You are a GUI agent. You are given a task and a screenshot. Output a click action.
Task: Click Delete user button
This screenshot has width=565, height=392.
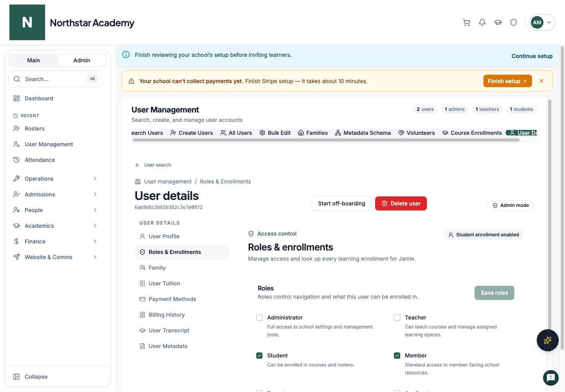401,203
